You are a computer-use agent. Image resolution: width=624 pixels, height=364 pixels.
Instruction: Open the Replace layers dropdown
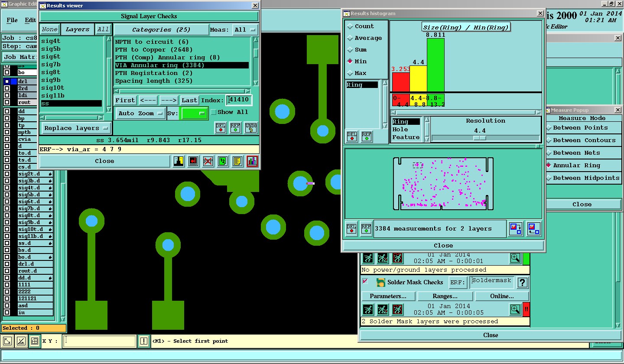pyautogui.click(x=76, y=128)
